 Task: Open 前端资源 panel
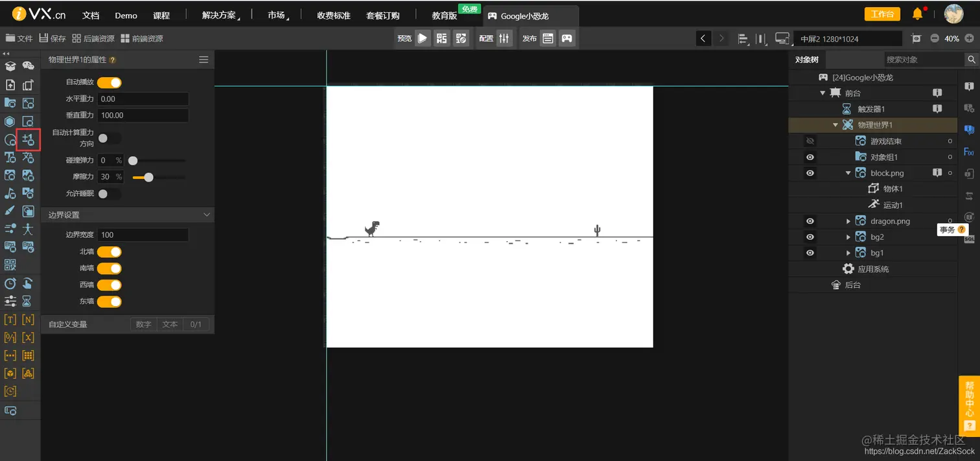tap(142, 38)
